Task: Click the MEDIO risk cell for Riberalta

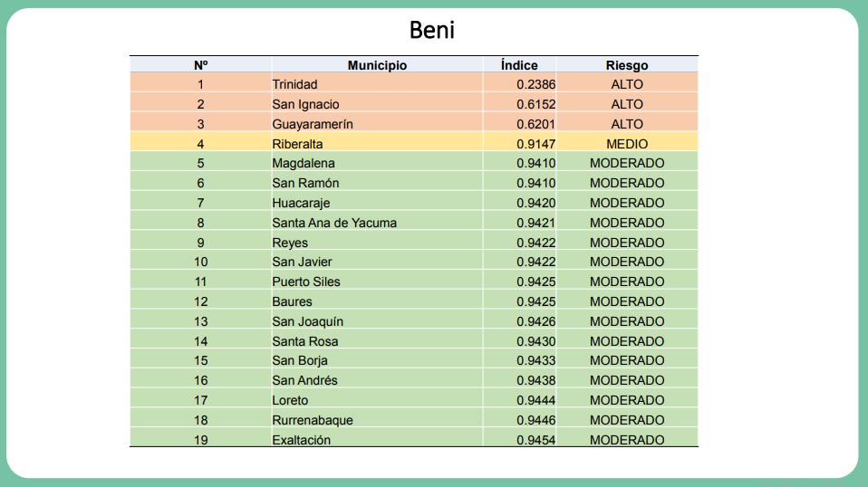Action: pos(627,144)
